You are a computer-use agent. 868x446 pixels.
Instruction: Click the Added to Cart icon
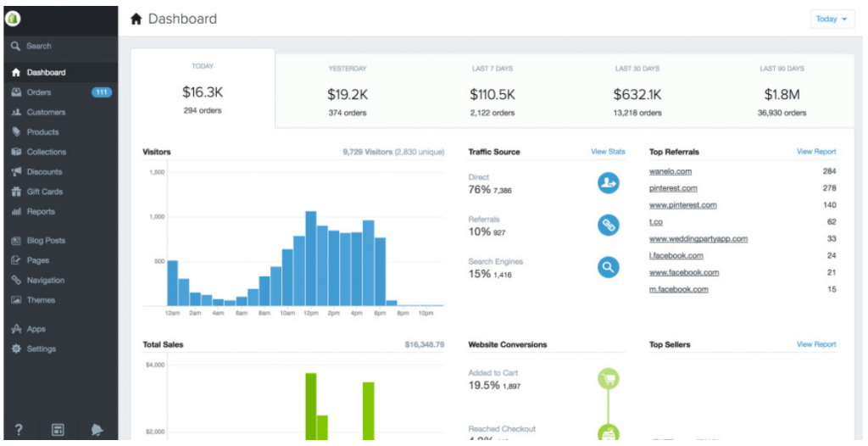pyautogui.click(x=608, y=379)
